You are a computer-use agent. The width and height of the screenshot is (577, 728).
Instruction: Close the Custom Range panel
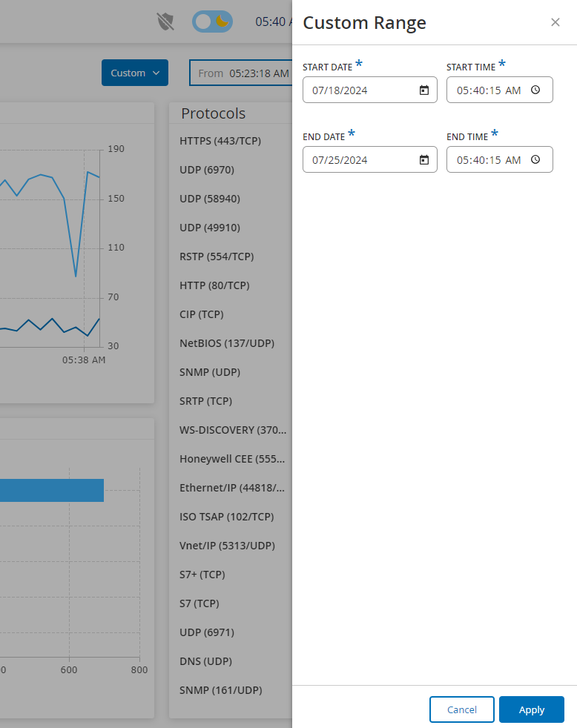click(x=555, y=22)
